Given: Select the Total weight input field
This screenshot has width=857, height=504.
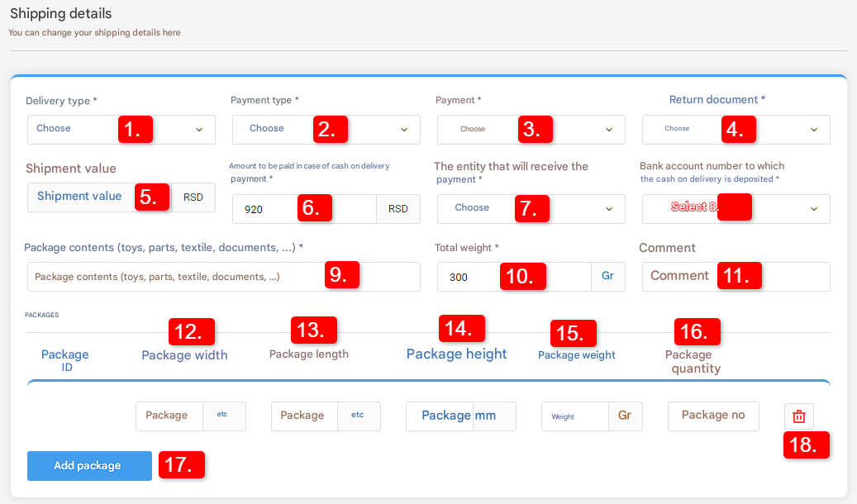Looking at the screenshot, I should [x=513, y=277].
